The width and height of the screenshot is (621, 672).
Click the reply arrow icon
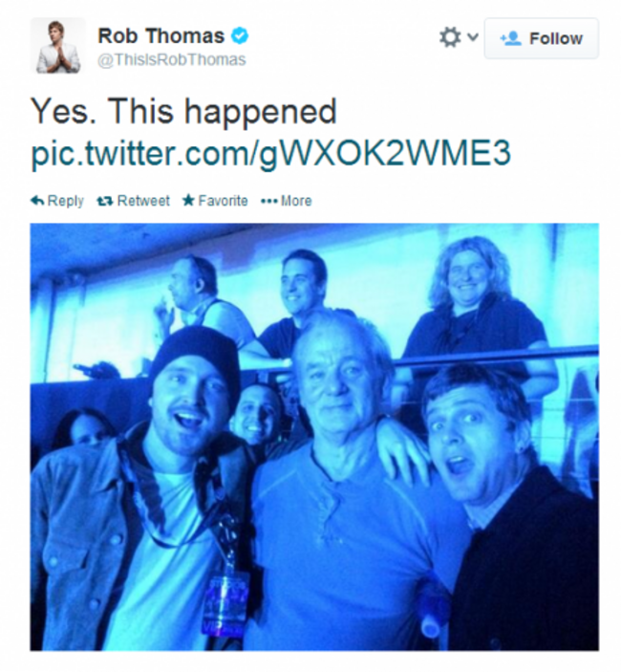37,200
